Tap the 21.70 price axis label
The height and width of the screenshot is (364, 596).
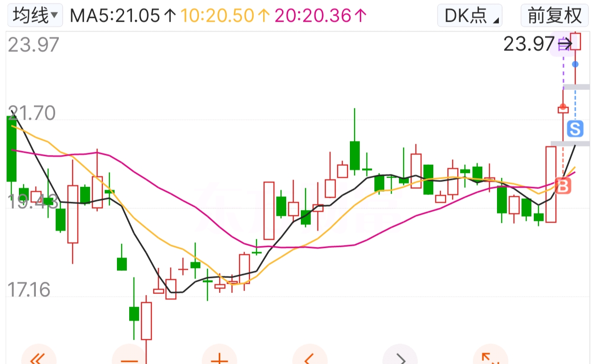point(32,113)
